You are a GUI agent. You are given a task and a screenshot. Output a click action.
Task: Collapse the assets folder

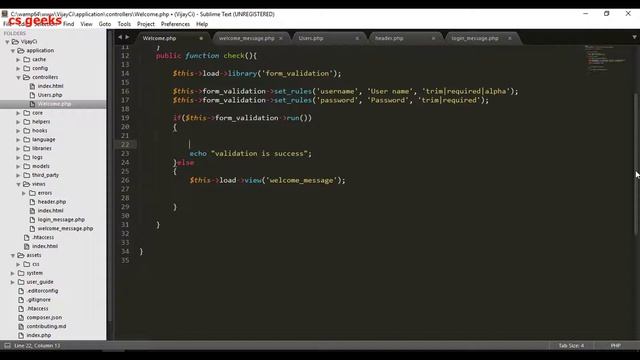click(13, 256)
